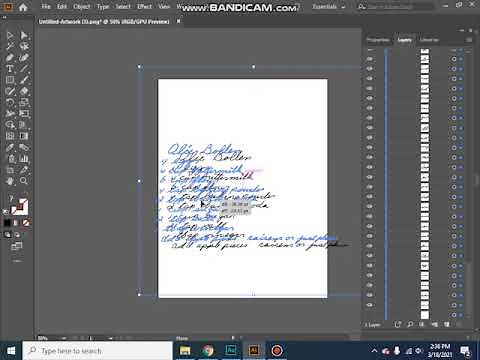Open the File menu
Screen dimensions: 480x360
point(46,6)
